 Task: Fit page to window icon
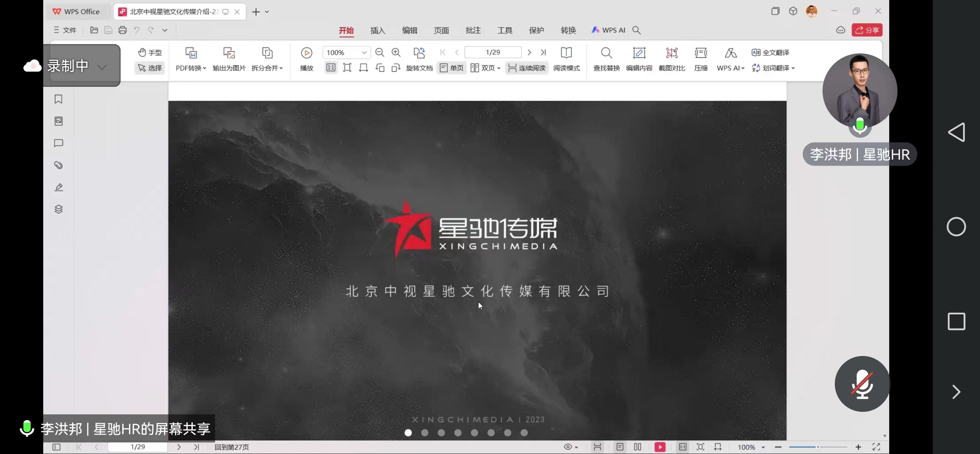pyautogui.click(x=347, y=68)
